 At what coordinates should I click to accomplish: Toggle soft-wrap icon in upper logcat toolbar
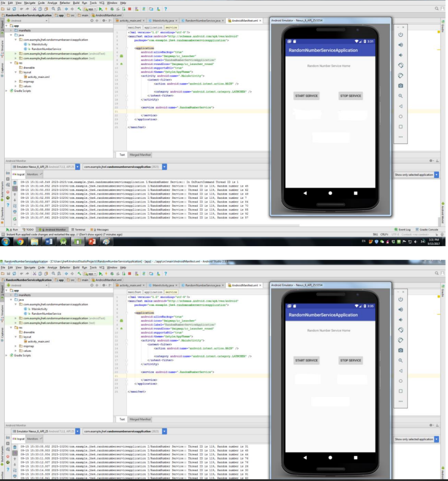click(x=15, y=206)
